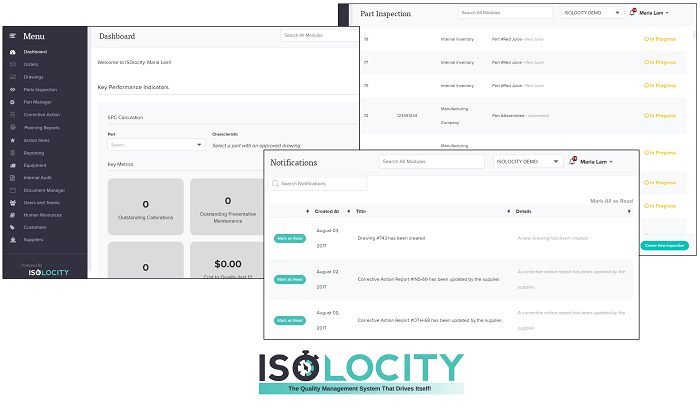Open Part Manager in the sidebar
This screenshot has width=700, height=409.
pos(39,102)
